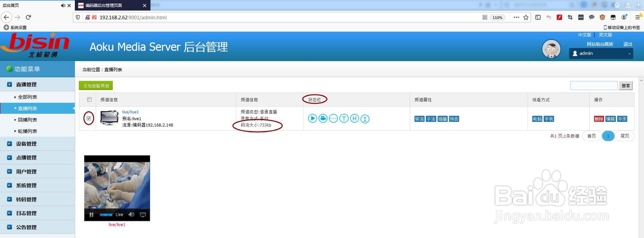Screen dimensions: 644x238
Task: Mute the live preview player volume
Action: point(131,215)
